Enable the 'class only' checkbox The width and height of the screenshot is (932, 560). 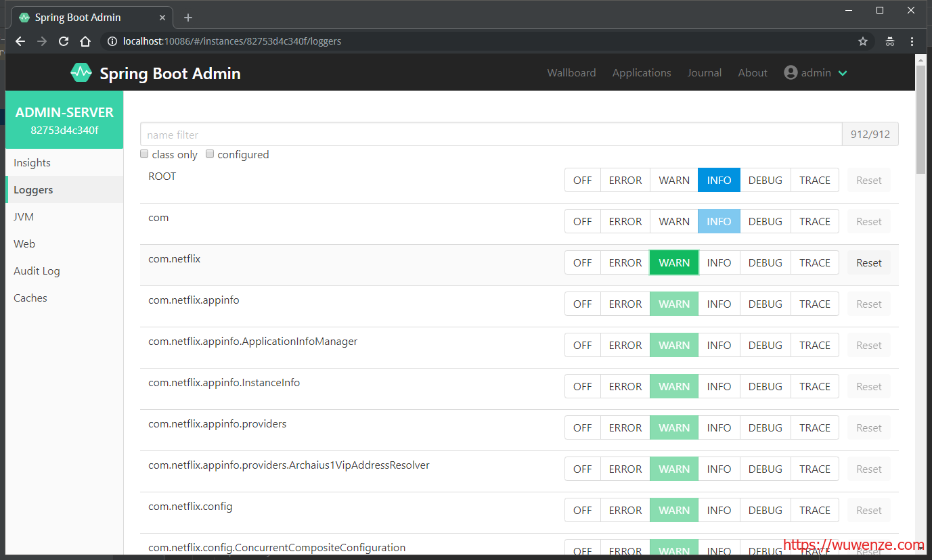(x=144, y=154)
